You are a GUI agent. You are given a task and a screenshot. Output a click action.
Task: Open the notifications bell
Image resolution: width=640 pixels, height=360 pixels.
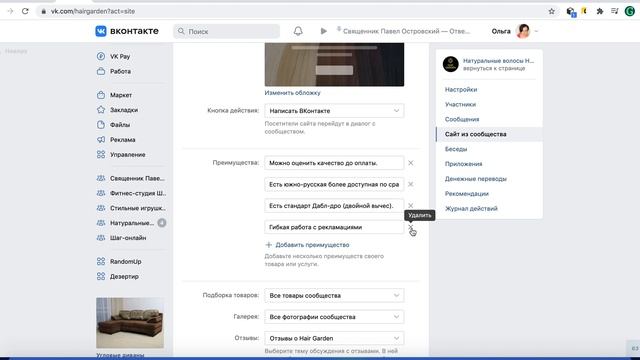298,31
